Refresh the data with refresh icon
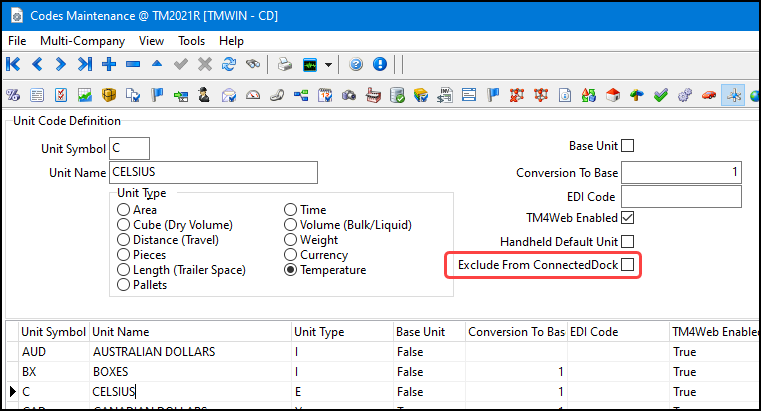This screenshot has width=761, height=411. [x=229, y=65]
